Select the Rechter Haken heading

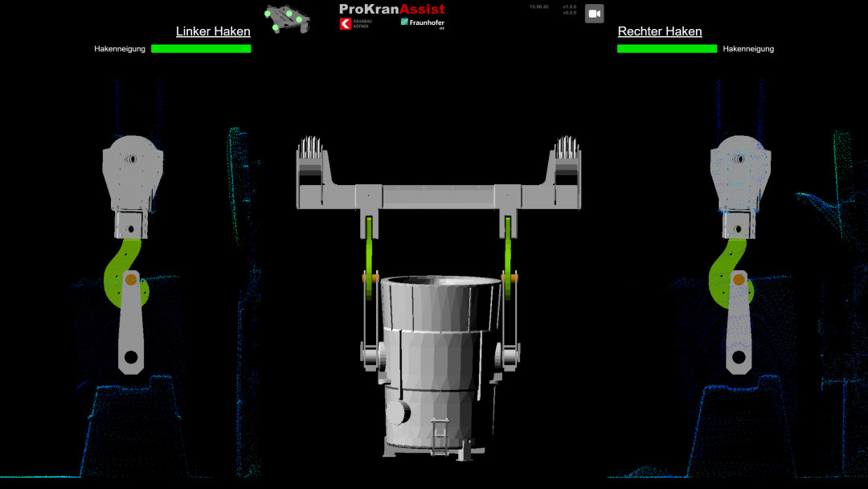(x=660, y=31)
